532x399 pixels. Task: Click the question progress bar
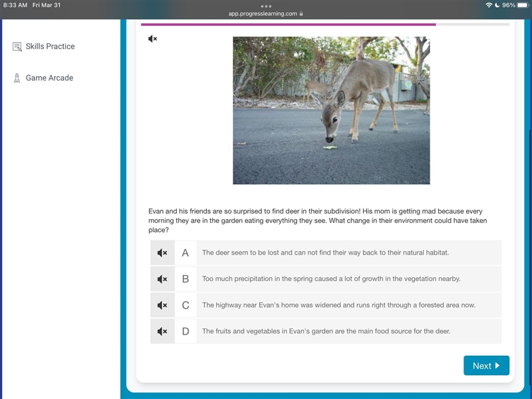[x=325, y=25]
